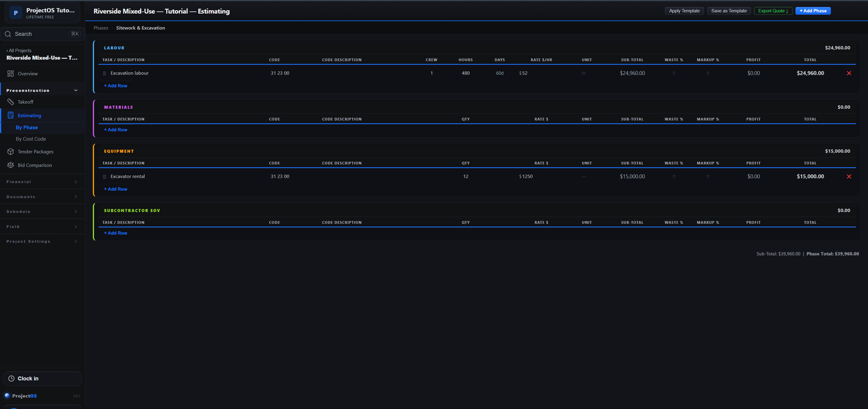Click the Clock in button
Viewport: 868px width, 409px height.
(x=43, y=378)
